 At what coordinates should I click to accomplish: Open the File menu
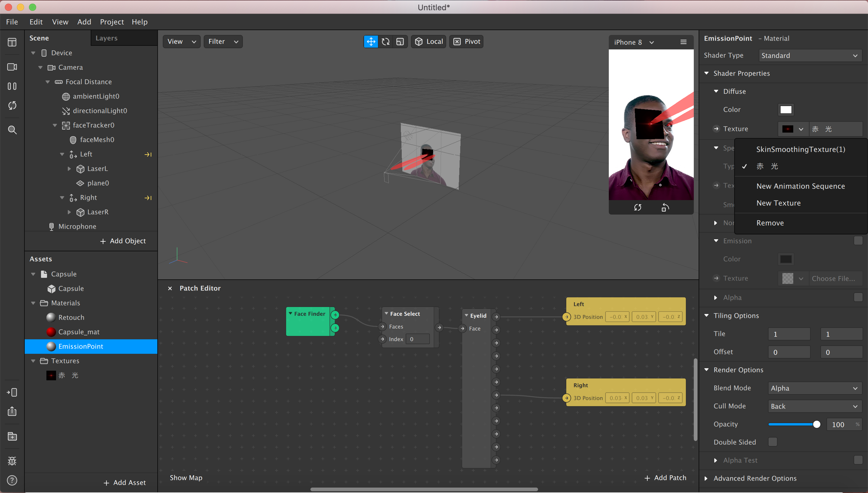[12, 22]
